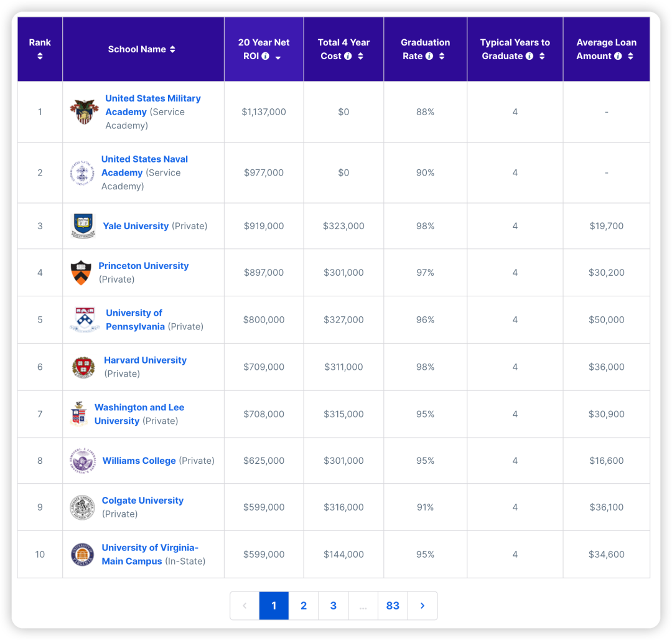Viewport: 672px width, 640px height.
Task: Click the United States Military Academy crest logo
Action: [84, 112]
